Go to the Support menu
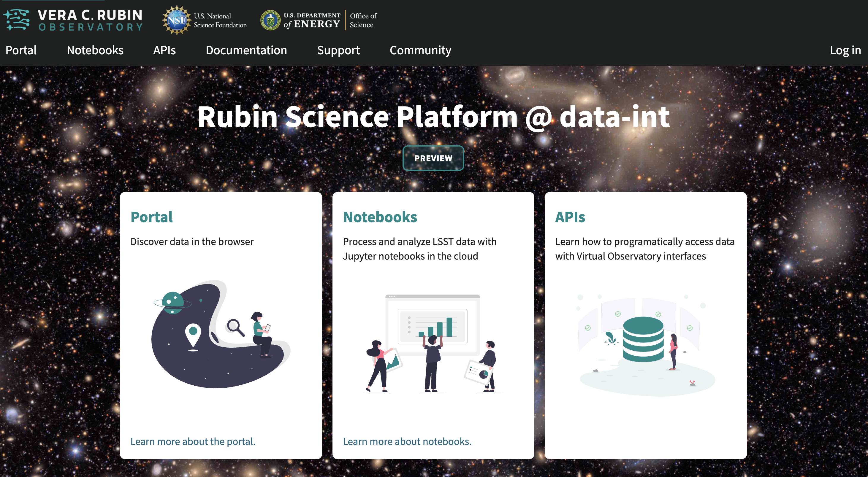868x477 pixels. pyautogui.click(x=338, y=50)
